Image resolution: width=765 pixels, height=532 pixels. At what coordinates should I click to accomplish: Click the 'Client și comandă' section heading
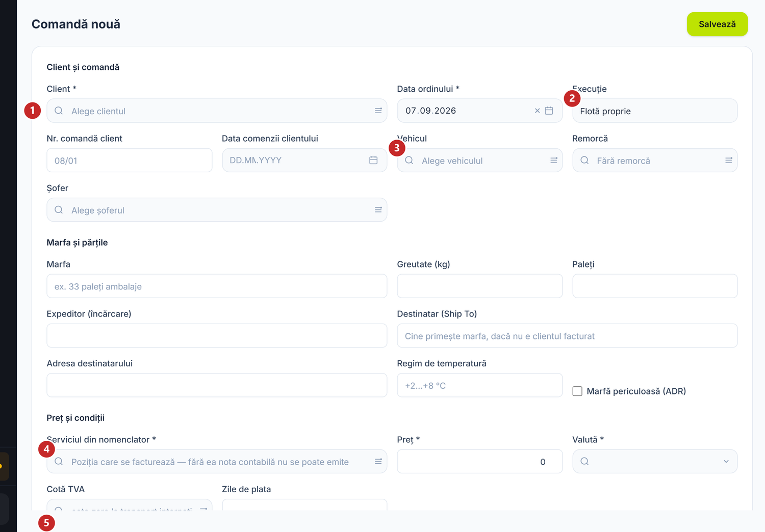83,67
